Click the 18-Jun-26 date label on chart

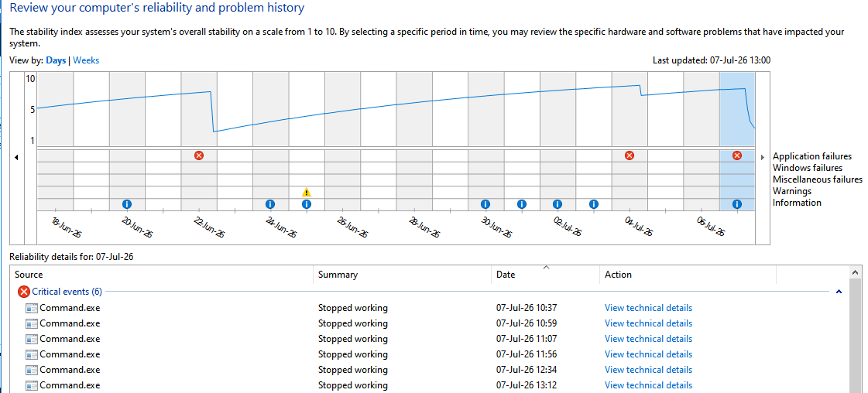(x=67, y=227)
